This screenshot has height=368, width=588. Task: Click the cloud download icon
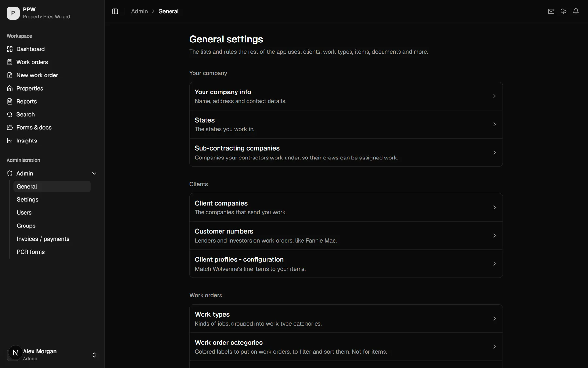click(x=563, y=11)
